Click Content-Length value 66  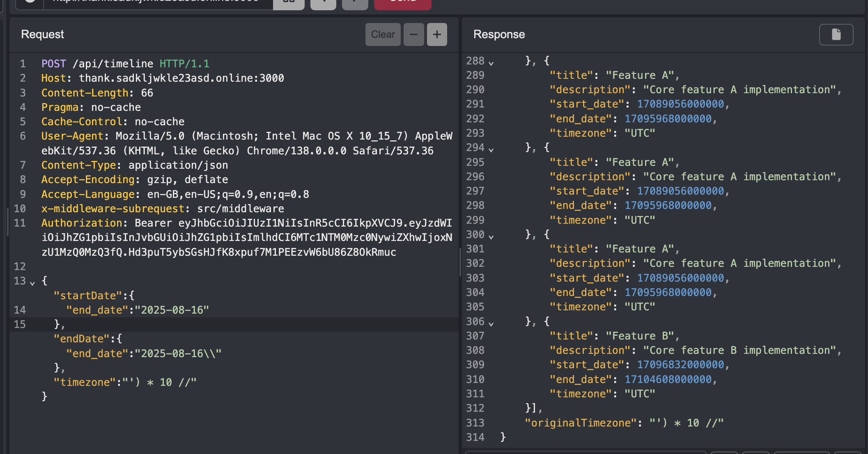tap(147, 93)
